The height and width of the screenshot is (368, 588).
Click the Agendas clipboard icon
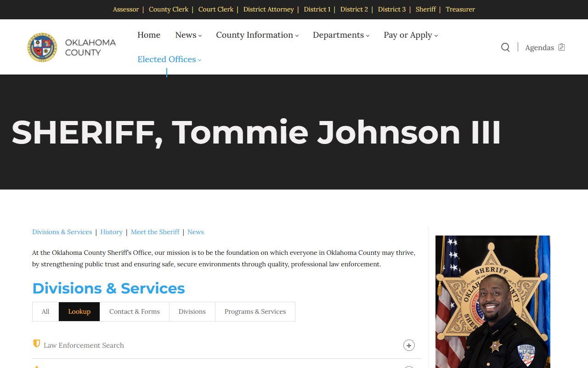pyautogui.click(x=561, y=47)
